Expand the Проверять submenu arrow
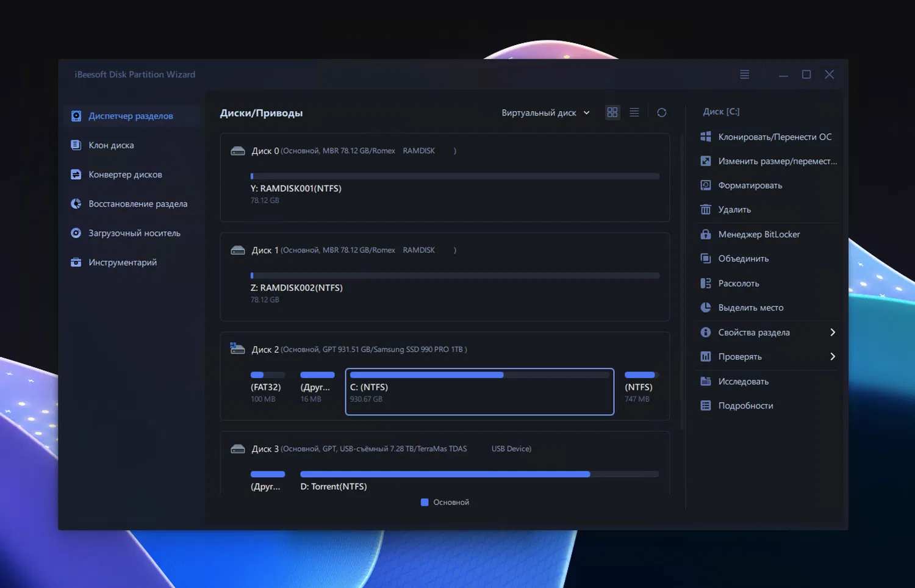The width and height of the screenshot is (915, 588). (x=833, y=357)
